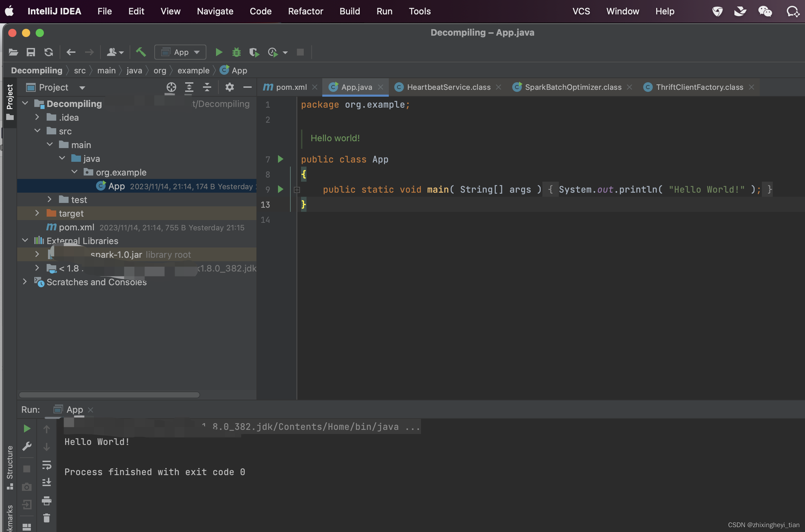805x532 pixels.
Task: Toggle the Structure tool window stripe
Action: point(10,467)
